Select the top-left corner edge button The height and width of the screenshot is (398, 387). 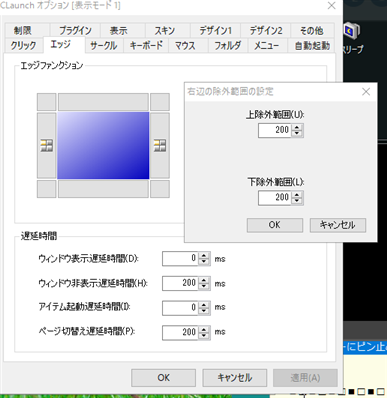(46, 102)
